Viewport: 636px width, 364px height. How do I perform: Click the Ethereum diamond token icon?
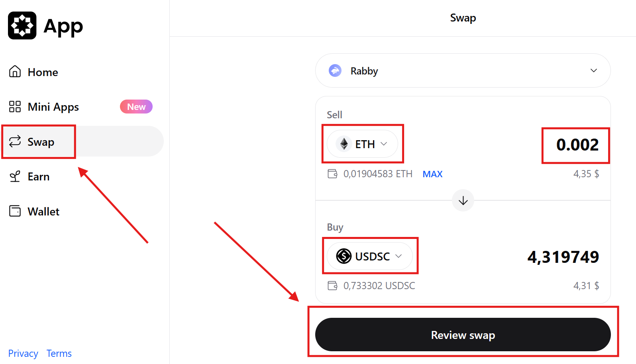344,144
